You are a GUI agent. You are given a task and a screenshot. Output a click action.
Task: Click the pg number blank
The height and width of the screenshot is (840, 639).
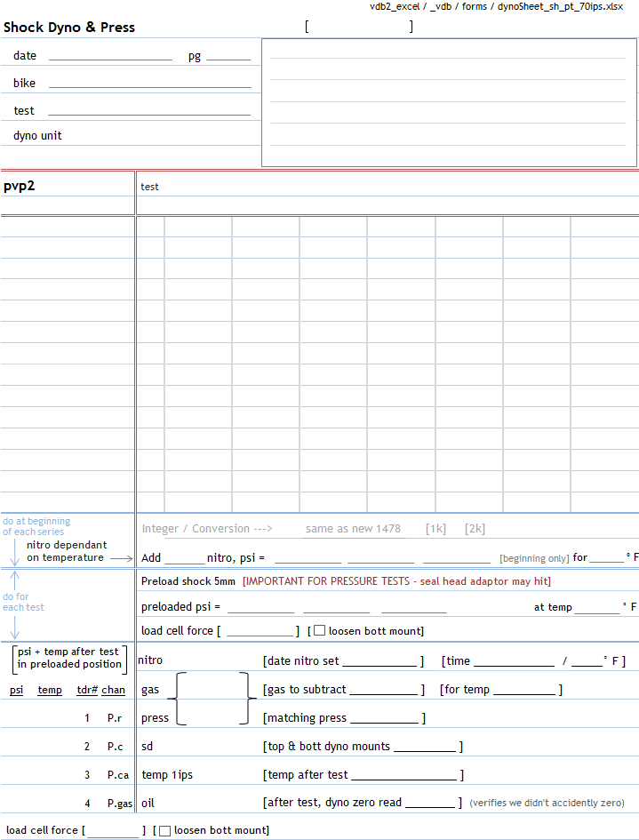[x=228, y=56]
